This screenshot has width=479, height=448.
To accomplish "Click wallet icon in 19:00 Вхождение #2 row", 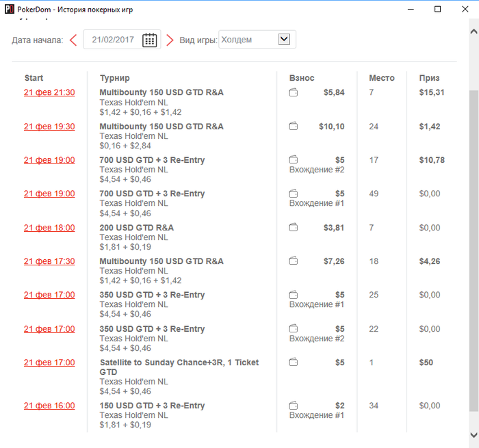I will (294, 159).
